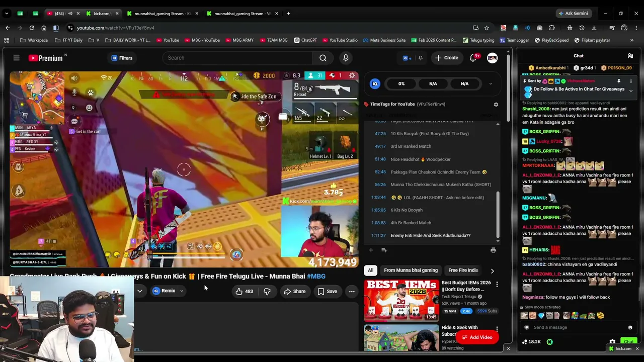
Task: Open Best Budget IEMs 2026 video thumbnail
Action: 401,300
